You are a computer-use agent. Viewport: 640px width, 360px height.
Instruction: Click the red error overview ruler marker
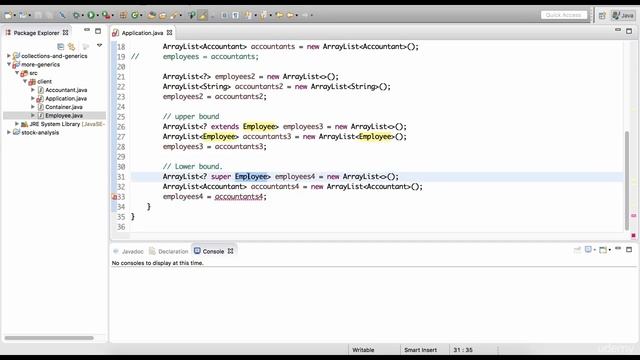click(633, 236)
